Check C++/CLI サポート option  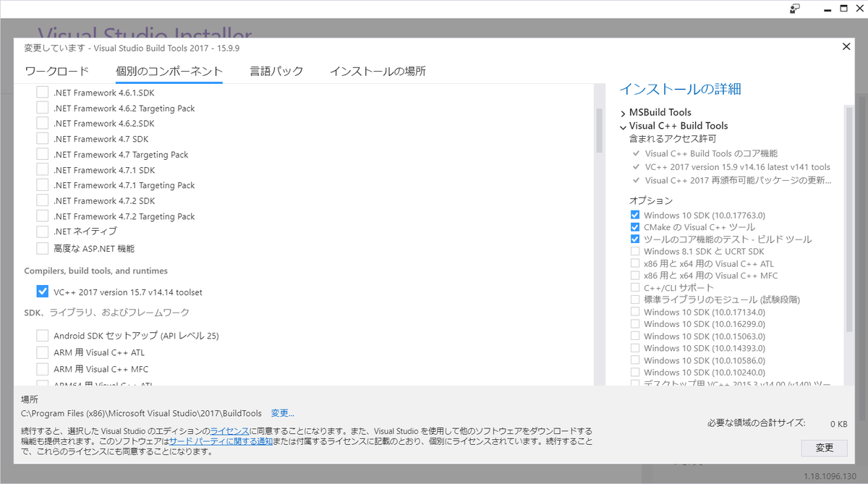point(634,287)
